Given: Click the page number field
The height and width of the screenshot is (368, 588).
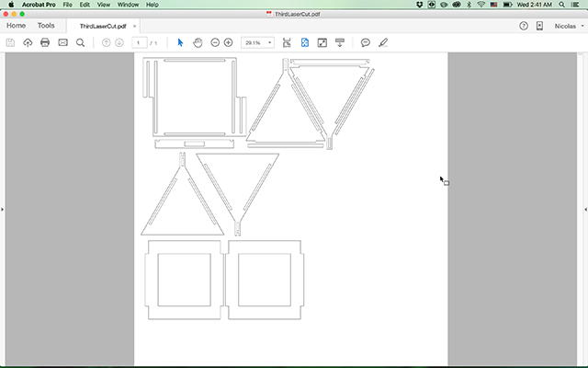Looking at the screenshot, I should pos(139,43).
